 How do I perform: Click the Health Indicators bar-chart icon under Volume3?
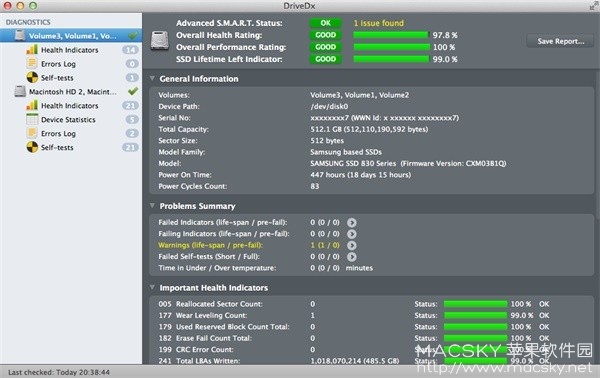(x=32, y=50)
